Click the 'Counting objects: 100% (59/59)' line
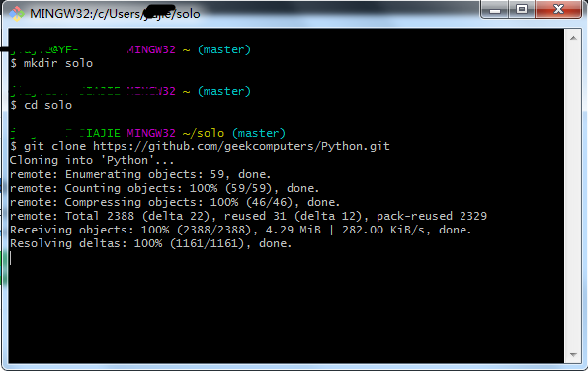 (164, 188)
